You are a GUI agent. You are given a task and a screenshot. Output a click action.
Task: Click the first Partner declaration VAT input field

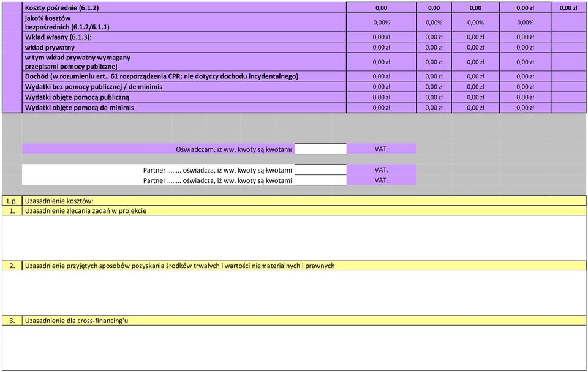320,169
